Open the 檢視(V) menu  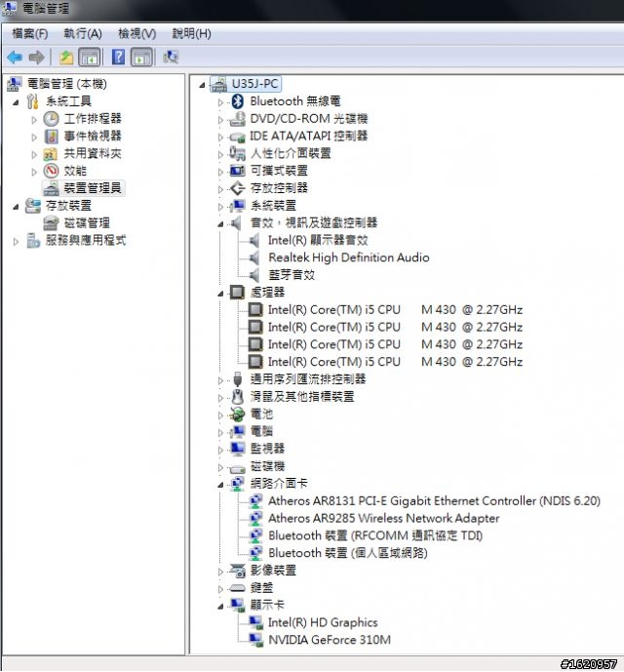click(x=137, y=33)
